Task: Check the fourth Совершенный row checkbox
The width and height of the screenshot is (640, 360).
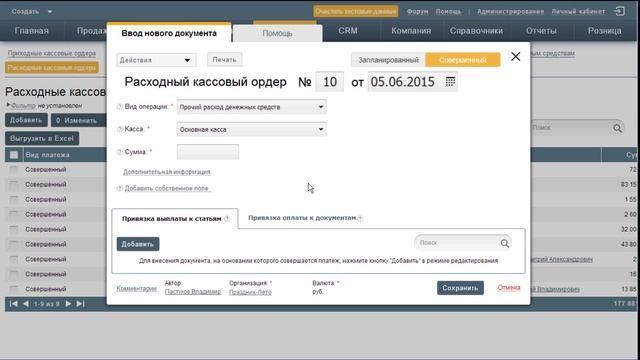Action: [x=14, y=214]
